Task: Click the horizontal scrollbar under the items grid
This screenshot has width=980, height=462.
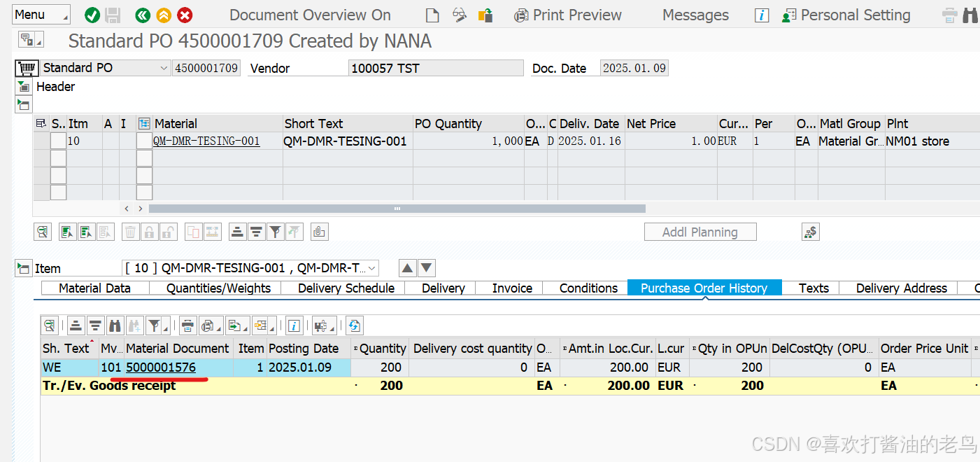Action: point(396,208)
